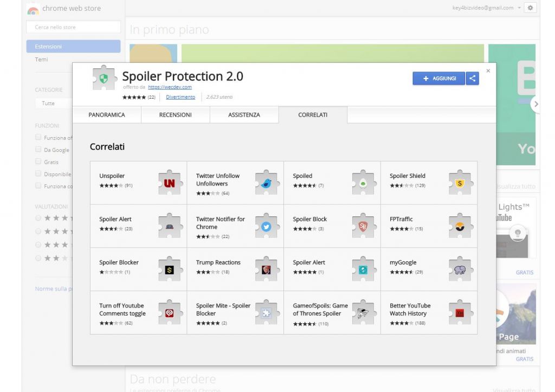Click the Better YouTube Watch History title

(410, 310)
